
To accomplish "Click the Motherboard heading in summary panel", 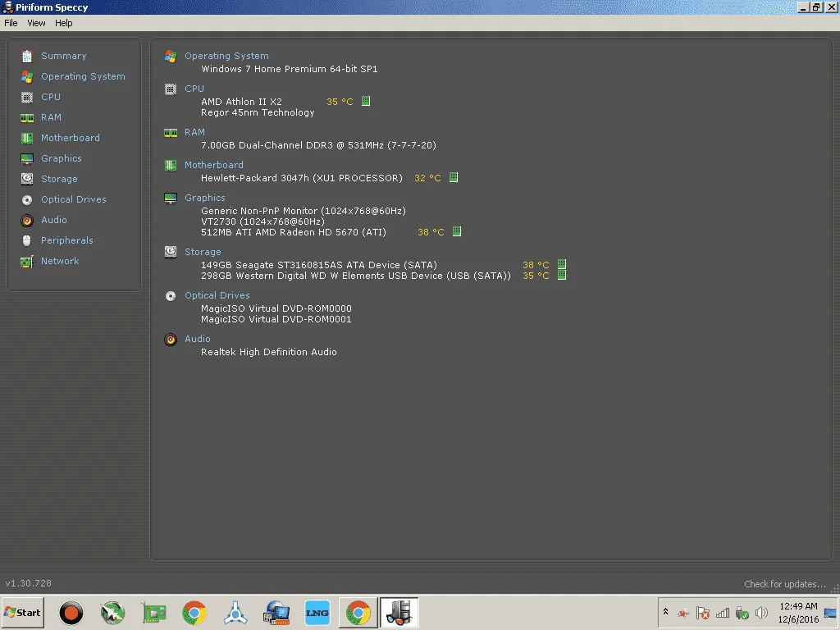I will pyautogui.click(x=214, y=165).
